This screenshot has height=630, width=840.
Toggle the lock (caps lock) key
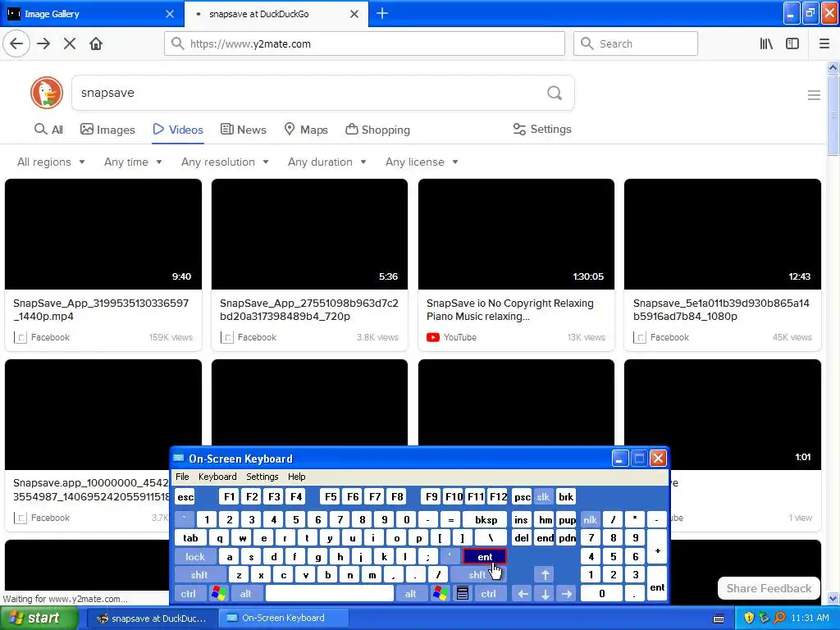[195, 557]
